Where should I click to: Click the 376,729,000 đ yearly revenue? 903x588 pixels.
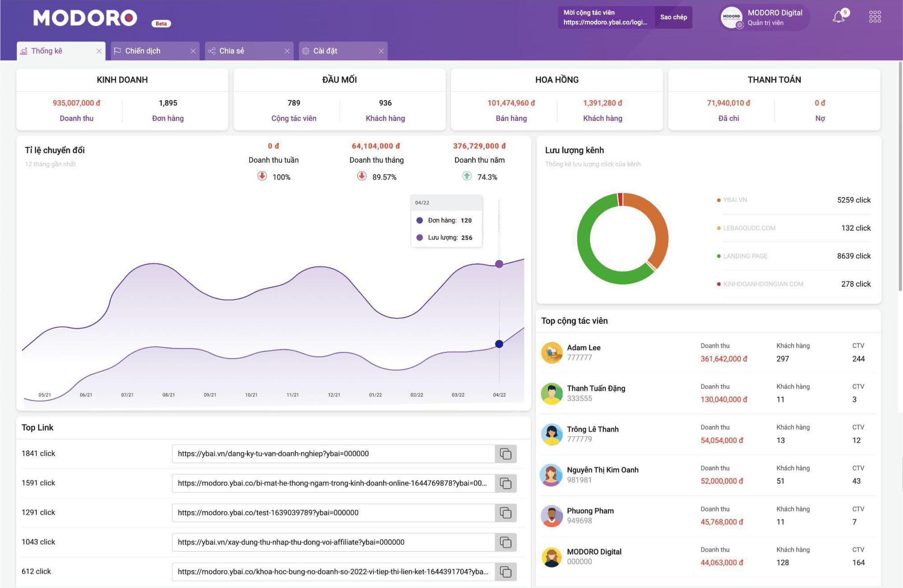(479, 146)
